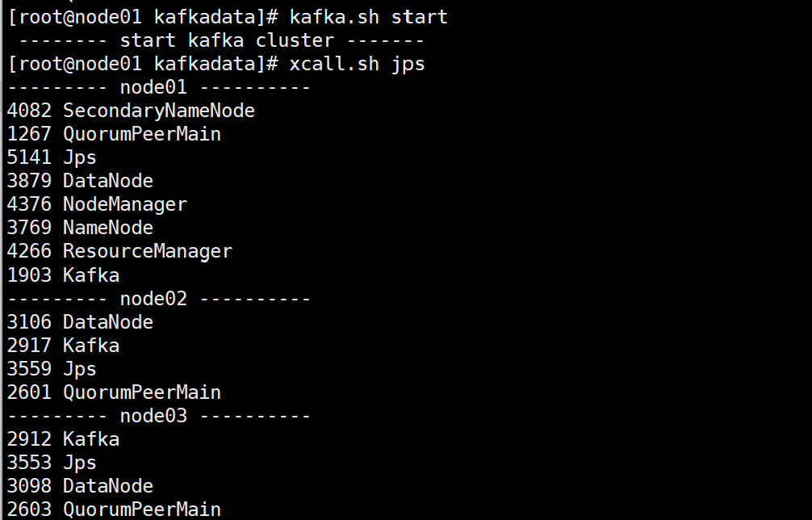Click the 1903 Kafka process line
The width and height of the screenshot is (812, 520).
point(63,275)
